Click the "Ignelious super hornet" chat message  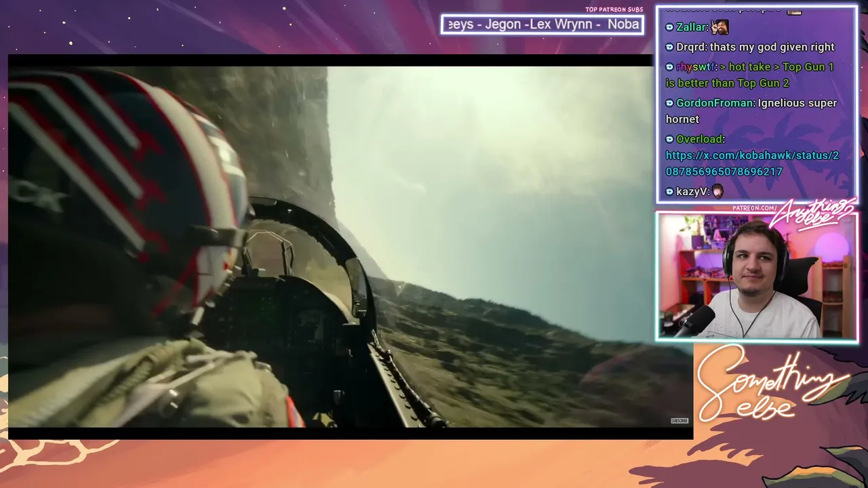tap(751, 111)
